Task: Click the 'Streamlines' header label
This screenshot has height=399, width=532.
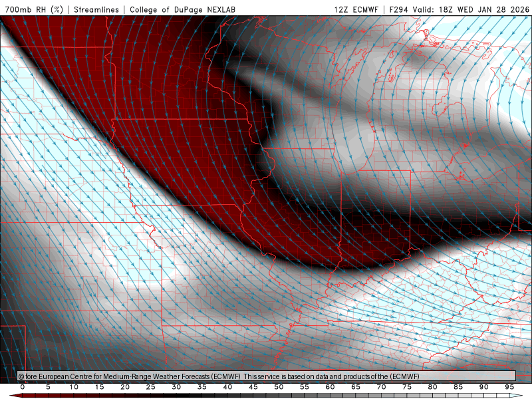Action: (96, 9)
